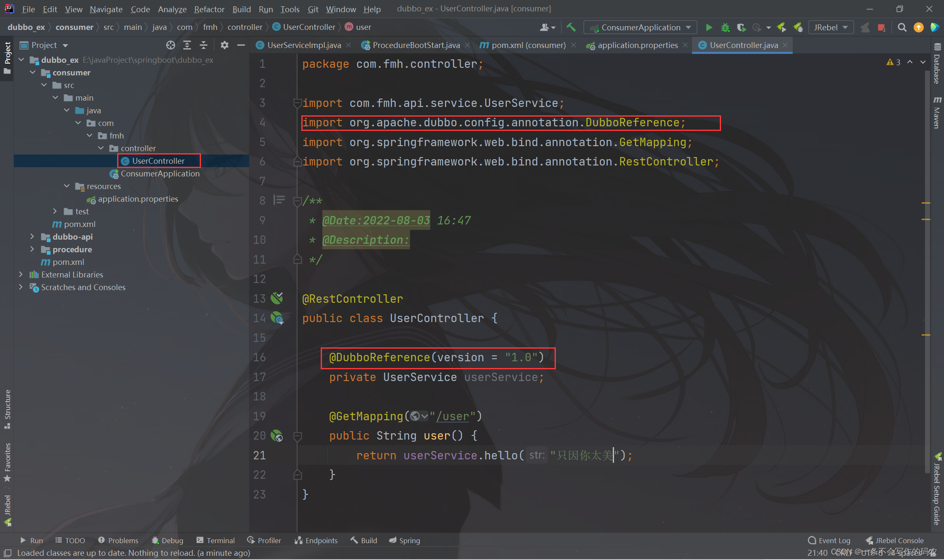Open Search Everywhere with the magnifier icon

902,27
